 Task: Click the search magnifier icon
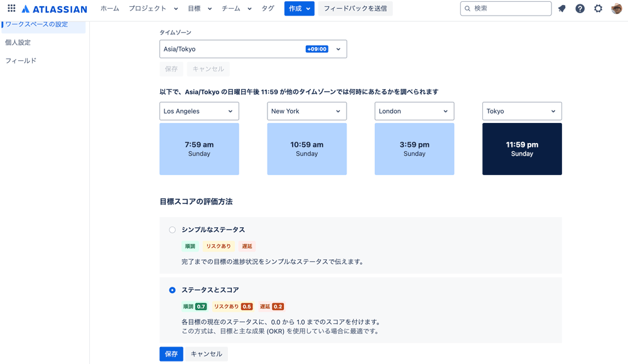click(467, 8)
